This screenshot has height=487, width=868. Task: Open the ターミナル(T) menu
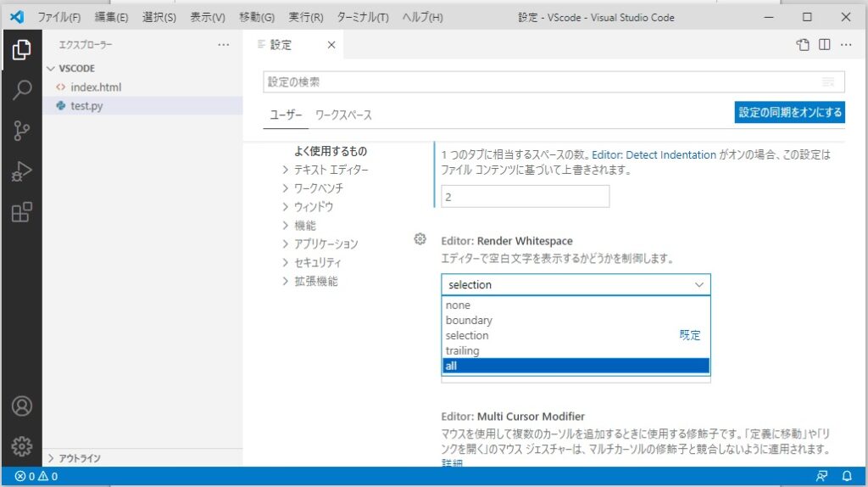click(363, 17)
